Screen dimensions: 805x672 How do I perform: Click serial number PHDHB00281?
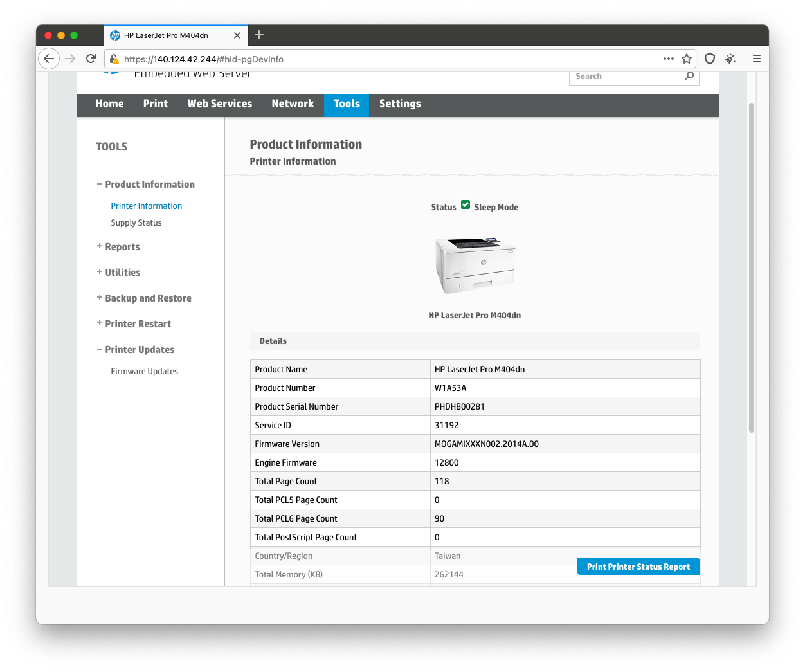[460, 407]
